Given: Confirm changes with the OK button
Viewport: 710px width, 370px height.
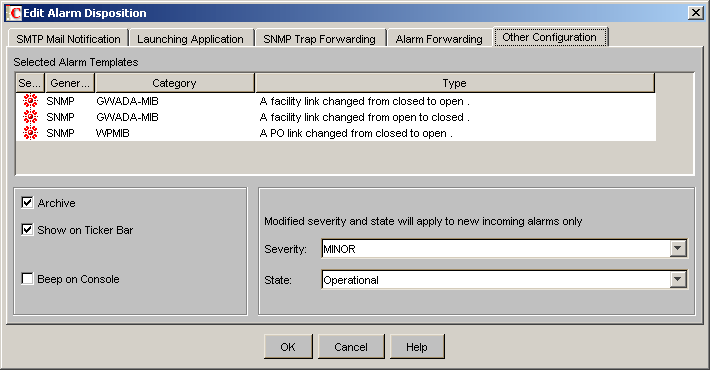Looking at the screenshot, I should click(288, 347).
